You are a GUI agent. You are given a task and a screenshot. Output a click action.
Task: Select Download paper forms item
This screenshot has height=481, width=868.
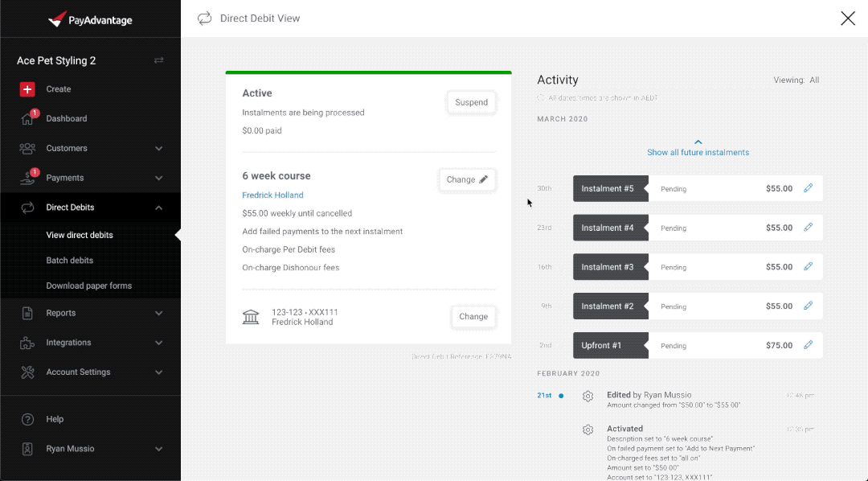[89, 286]
